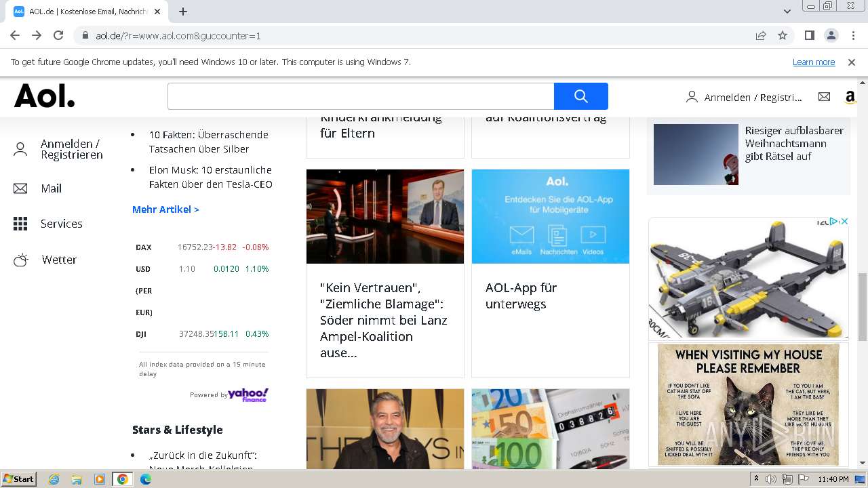Click the taskbar clock 11:40 PM

tap(833, 479)
